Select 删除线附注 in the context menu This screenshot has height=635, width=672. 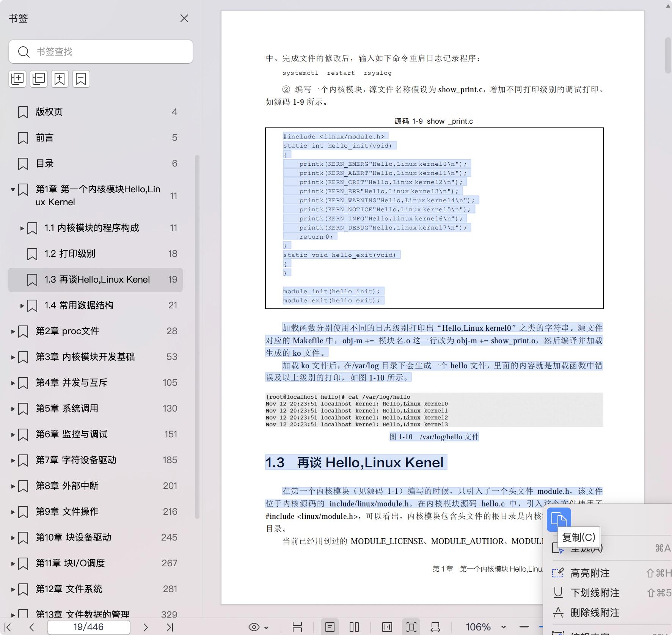594,612
